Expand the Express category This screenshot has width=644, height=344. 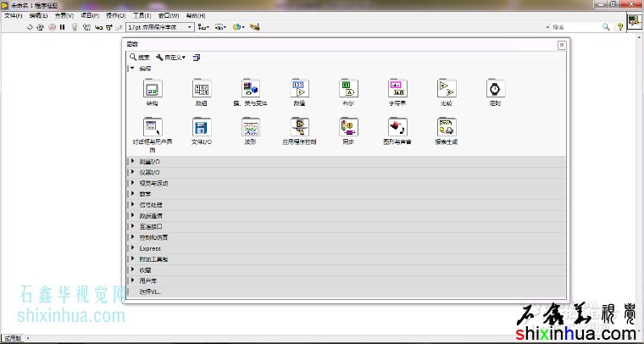coord(132,248)
